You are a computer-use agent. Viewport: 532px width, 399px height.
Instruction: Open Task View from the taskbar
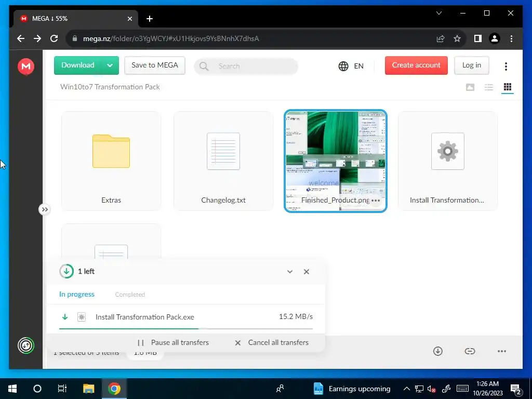coord(62,389)
